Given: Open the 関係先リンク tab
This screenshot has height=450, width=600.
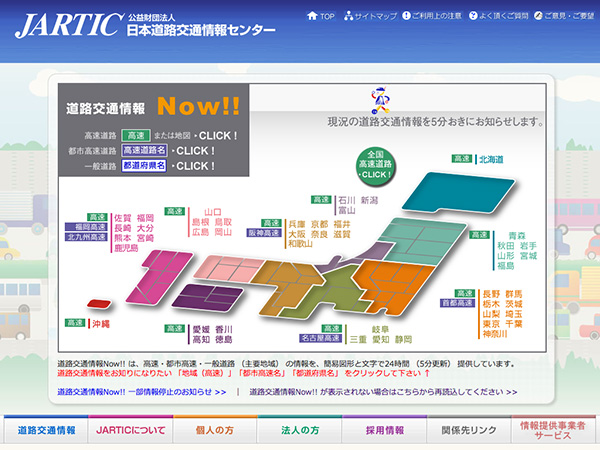Looking at the screenshot, I should [469, 430].
